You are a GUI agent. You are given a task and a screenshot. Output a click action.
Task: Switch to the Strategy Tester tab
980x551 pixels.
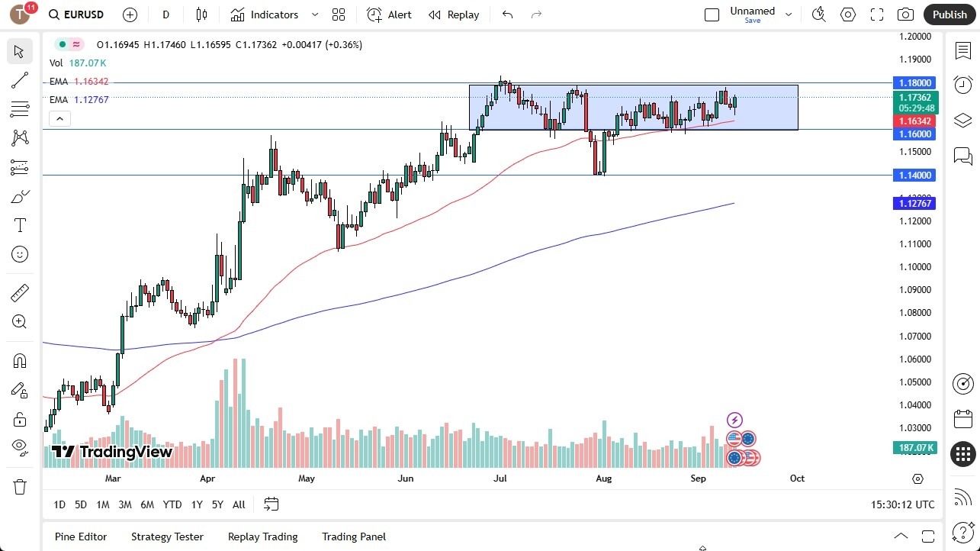pos(167,536)
